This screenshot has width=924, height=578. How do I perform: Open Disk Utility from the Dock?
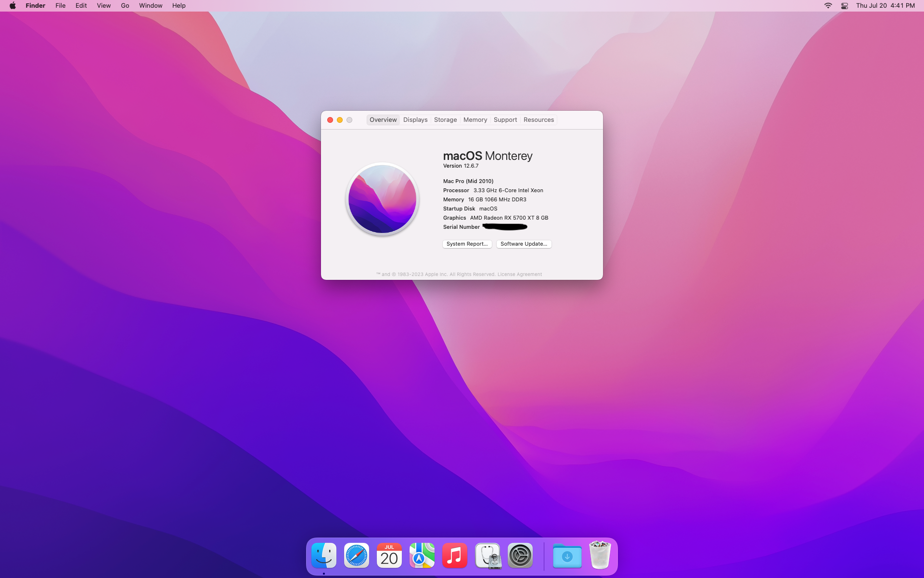(488, 556)
